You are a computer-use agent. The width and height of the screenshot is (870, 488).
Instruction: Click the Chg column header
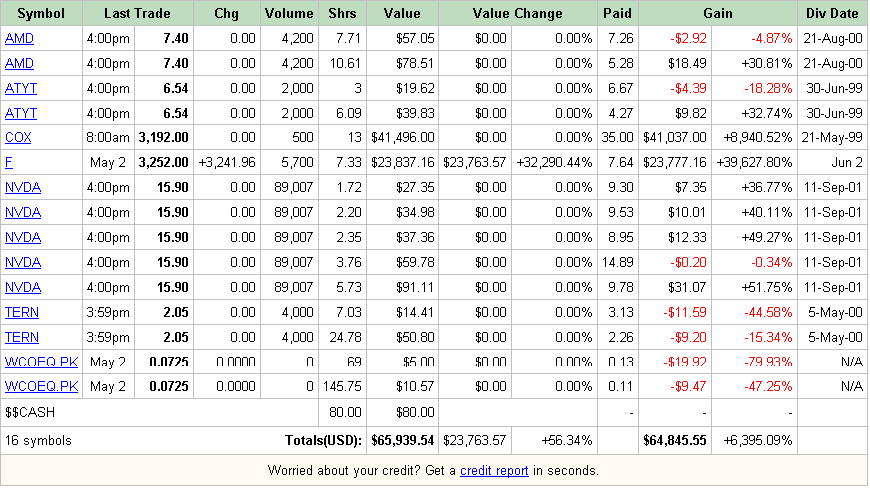(226, 13)
